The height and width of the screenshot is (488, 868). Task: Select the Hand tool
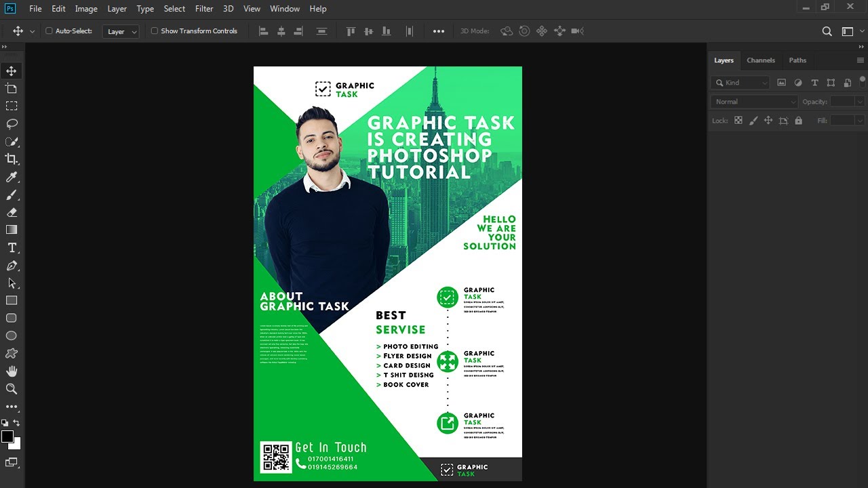point(12,371)
